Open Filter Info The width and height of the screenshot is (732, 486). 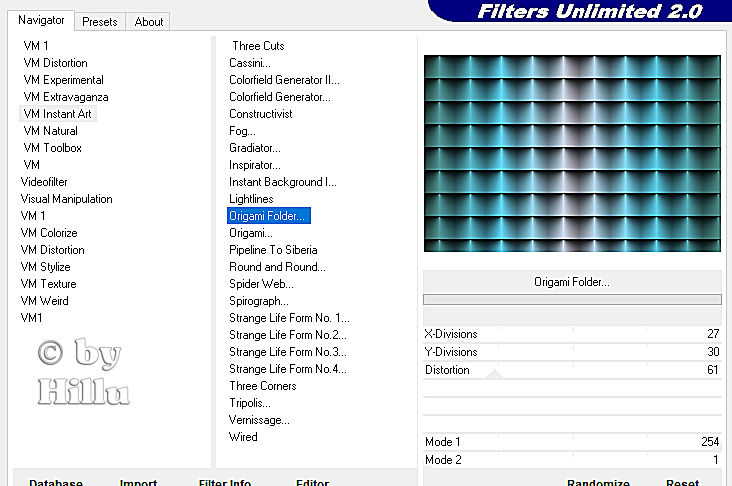pos(225,481)
